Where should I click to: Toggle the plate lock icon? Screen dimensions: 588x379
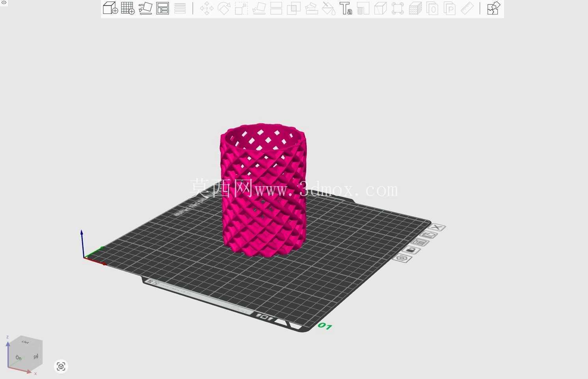411,250
